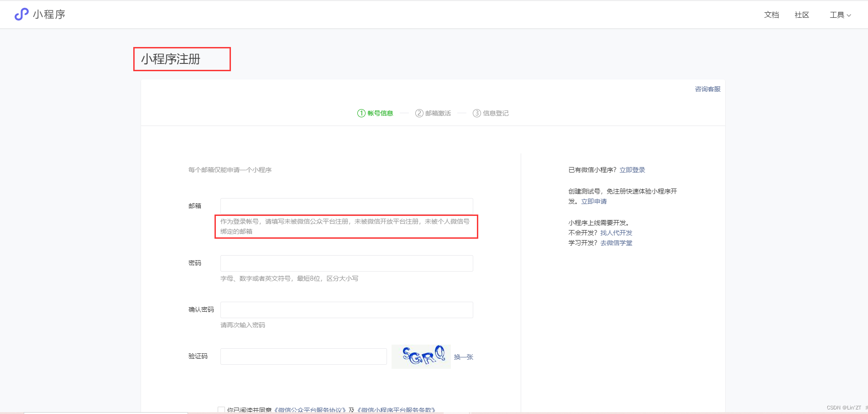The image size is (868, 414).
Task: Click the 每个邮箱仅能申请一个小程序 notice text
Action: [230, 170]
